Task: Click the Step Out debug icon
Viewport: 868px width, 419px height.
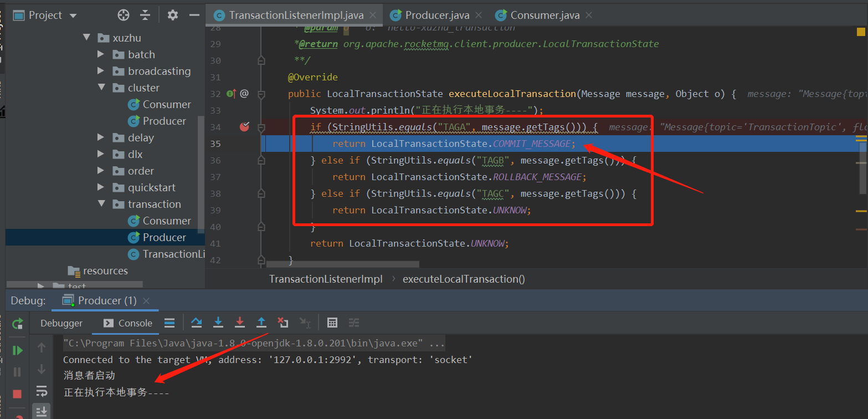Action: 261,323
